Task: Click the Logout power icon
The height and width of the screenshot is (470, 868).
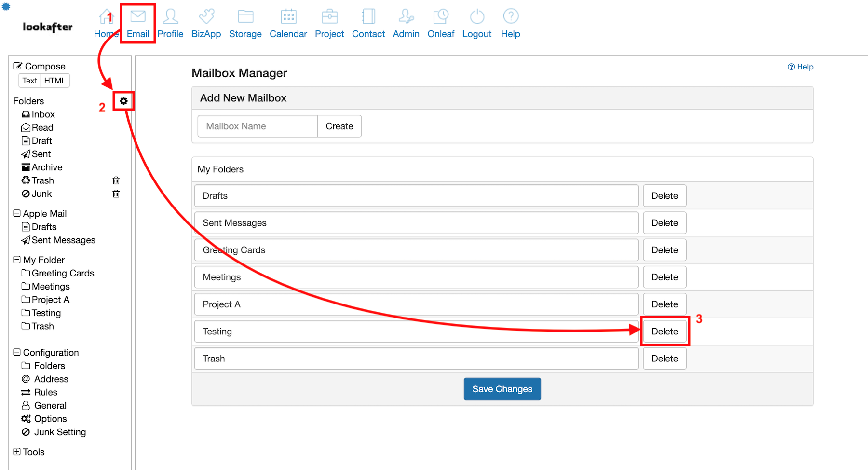Action: pyautogui.click(x=476, y=17)
